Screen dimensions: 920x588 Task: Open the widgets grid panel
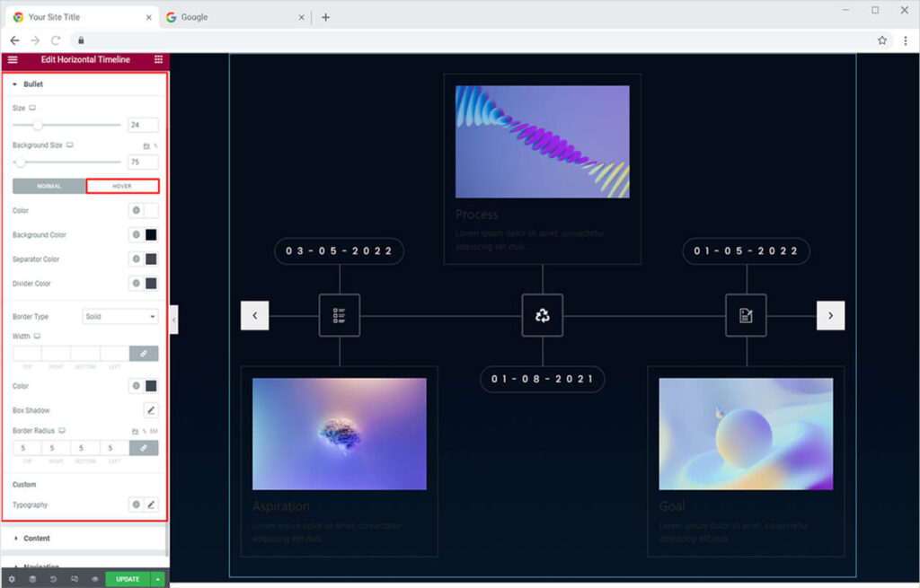click(x=158, y=59)
